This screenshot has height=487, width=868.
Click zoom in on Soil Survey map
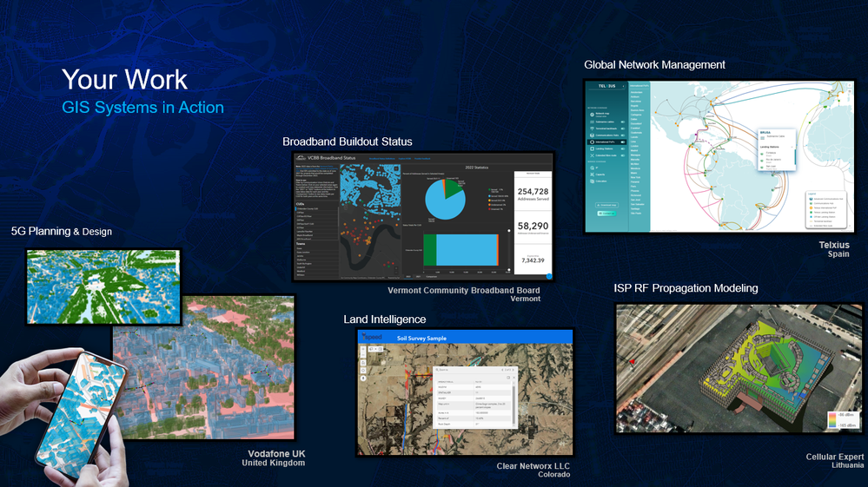coord(363,349)
